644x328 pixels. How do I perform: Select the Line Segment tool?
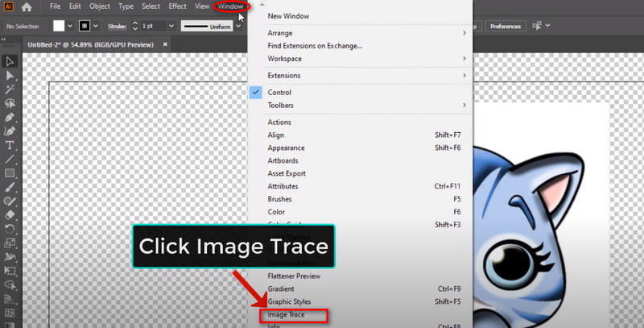click(x=10, y=160)
